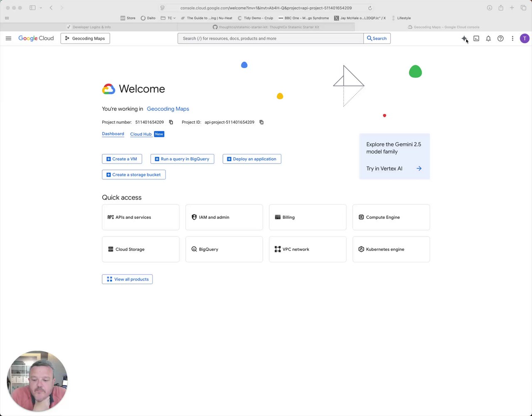
Task: Open the Geocoding Maps project picker
Action: (x=85, y=38)
